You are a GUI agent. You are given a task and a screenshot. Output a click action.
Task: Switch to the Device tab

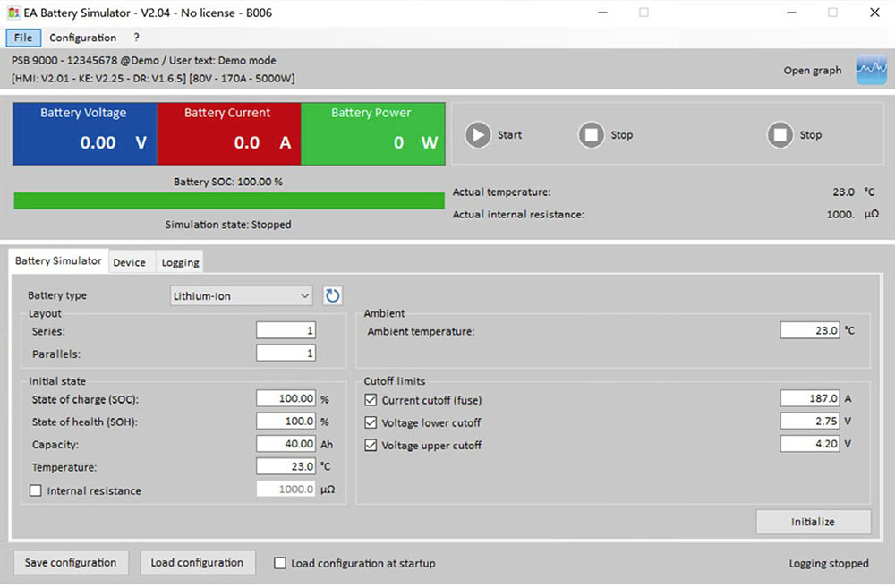[129, 262]
